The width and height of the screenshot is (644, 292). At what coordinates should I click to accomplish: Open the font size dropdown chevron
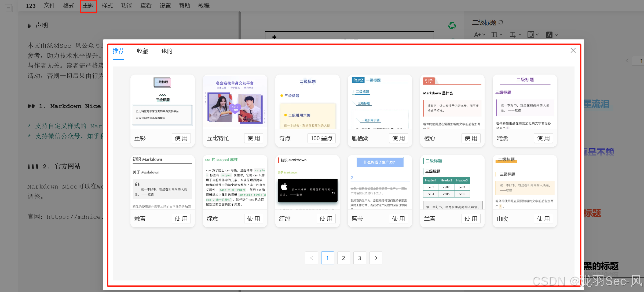coord(484,35)
